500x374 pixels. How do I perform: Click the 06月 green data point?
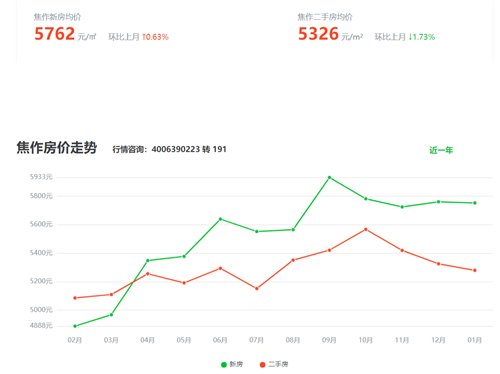tap(220, 219)
